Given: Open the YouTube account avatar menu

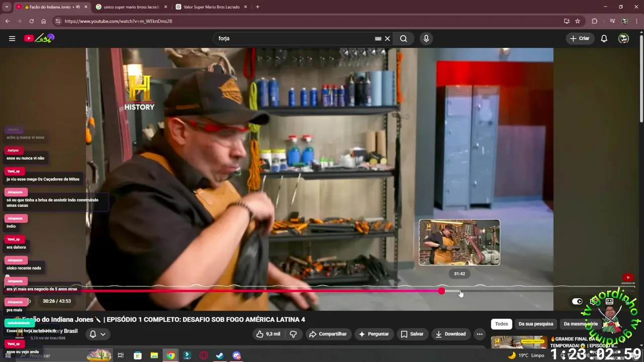Looking at the screenshot, I should [x=624, y=38].
